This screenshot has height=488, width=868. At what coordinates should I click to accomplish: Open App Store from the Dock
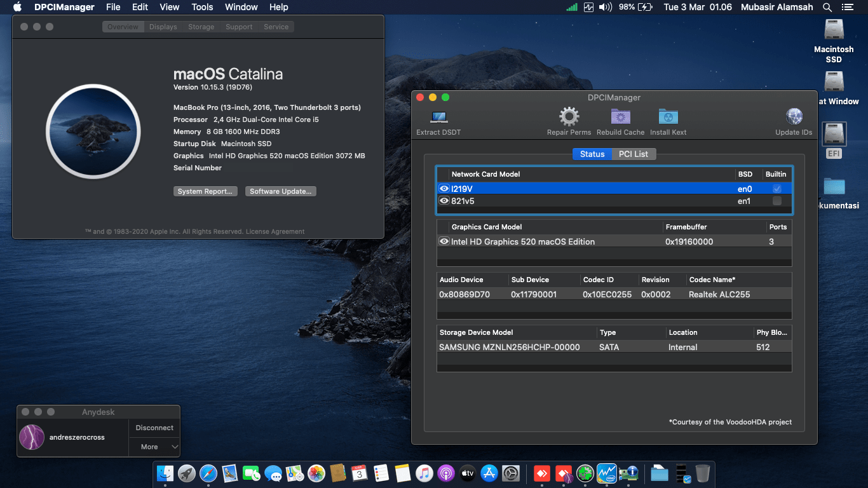tap(489, 473)
